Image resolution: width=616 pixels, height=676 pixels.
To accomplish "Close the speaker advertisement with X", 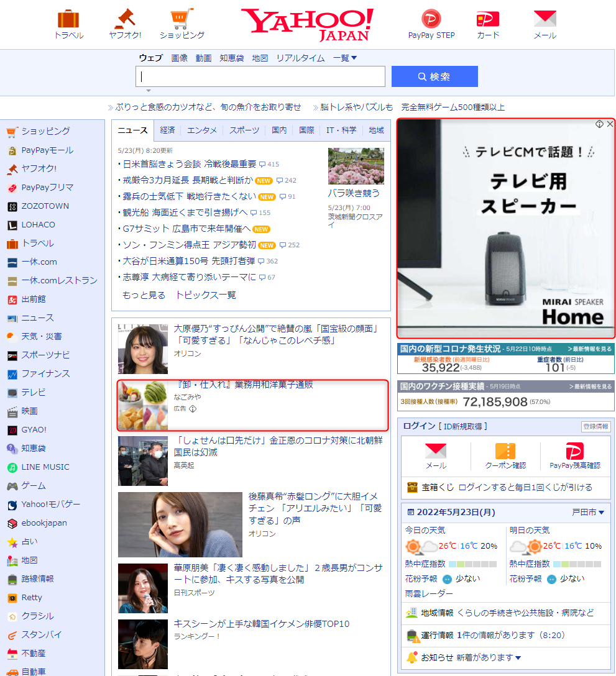I will pyautogui.click(x=610, y=124).
